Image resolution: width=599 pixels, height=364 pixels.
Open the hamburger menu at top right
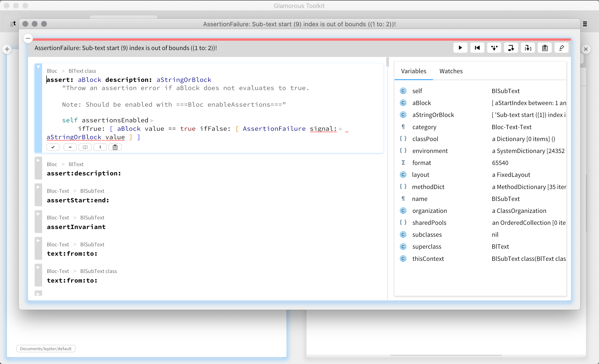pyautogui.click(x=585, y=24)
